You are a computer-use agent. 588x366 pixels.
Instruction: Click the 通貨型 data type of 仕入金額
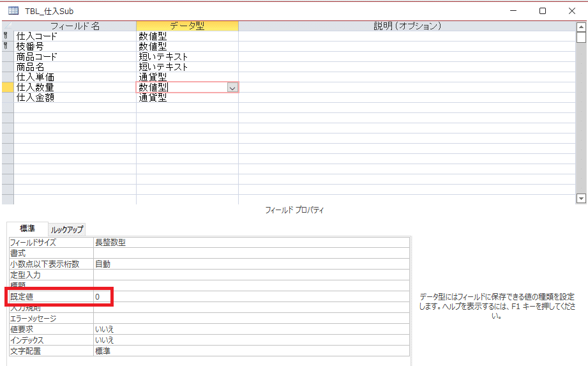click(187, 97)
